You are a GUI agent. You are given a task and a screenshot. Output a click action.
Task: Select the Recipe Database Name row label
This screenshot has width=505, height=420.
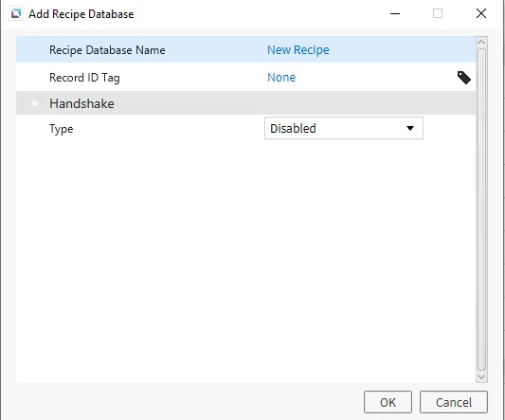[x=107, y=50]
